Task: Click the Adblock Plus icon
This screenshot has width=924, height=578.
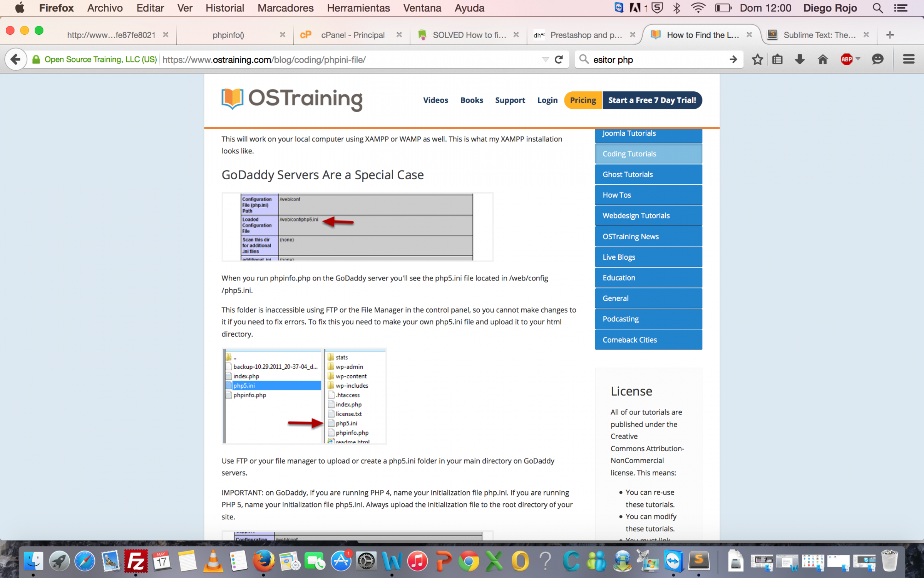Action: [846, 59]
